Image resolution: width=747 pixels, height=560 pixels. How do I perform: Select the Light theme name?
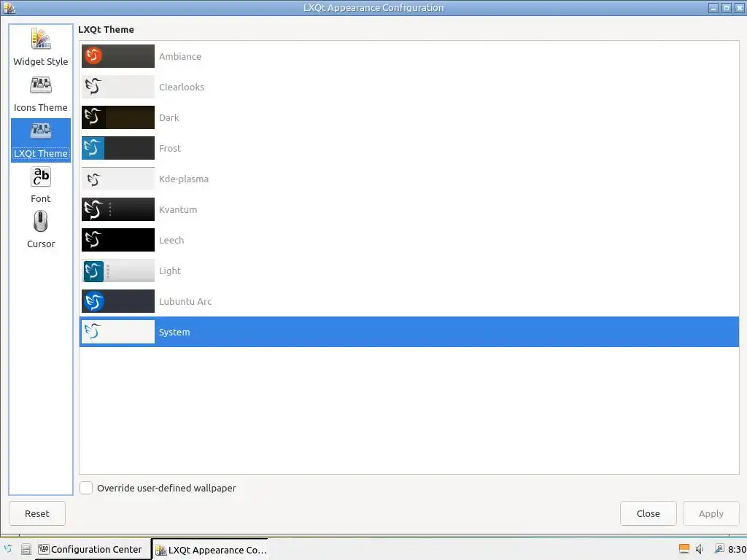[170, 271]
